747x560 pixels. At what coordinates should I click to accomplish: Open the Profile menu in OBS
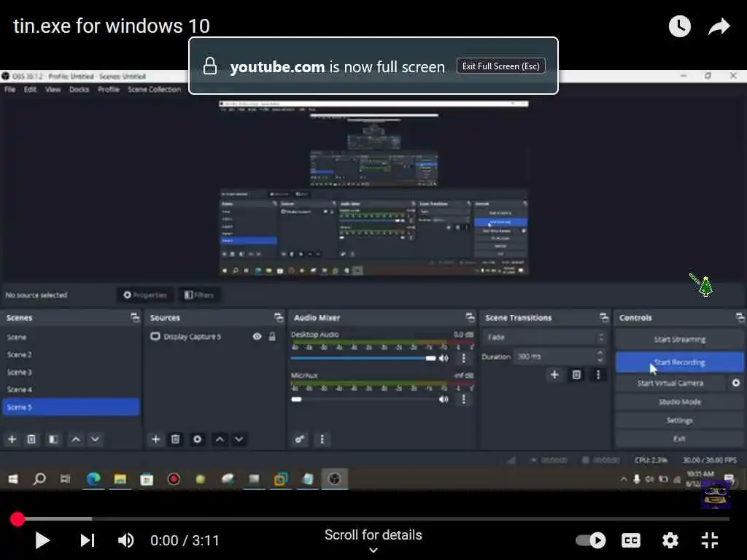109,90
